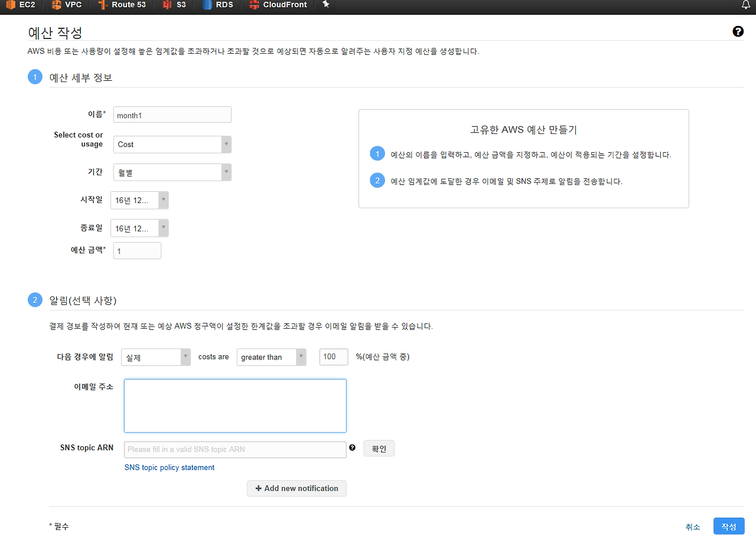This screenshot has height=543, width=756.
Task: Open CloudFront service shortcut icon
Action: pyautogui.click(x=254, y=5)
